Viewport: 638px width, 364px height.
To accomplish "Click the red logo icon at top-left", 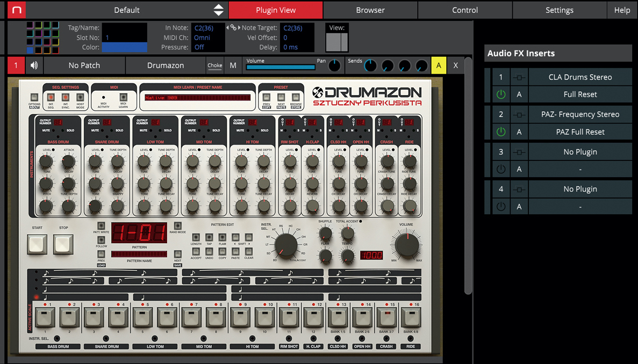I will (16, 10).
